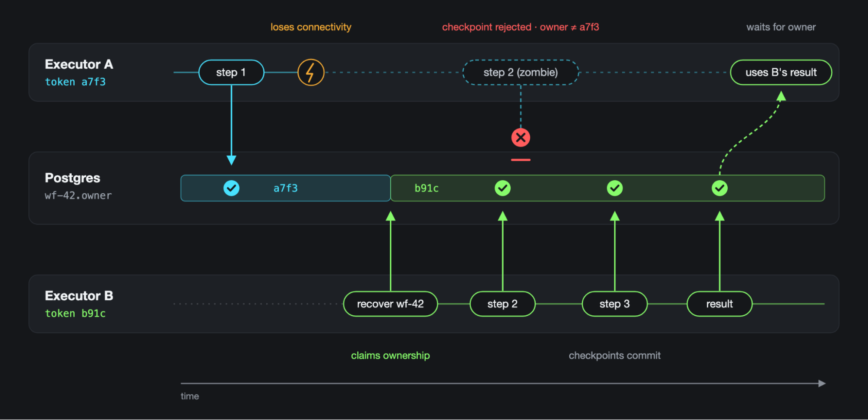Click the blue checkmark in the a7f3 segment
The image size is (868, 420).
[231, 188]
